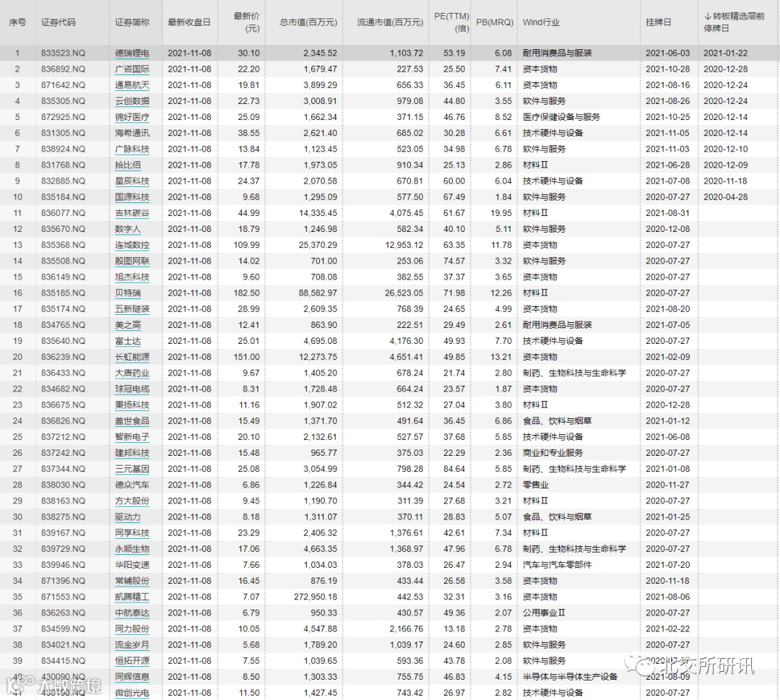Screen dimensions: 780x700
Task: Select code cell 833523.NQ
Action: point(63,53)
